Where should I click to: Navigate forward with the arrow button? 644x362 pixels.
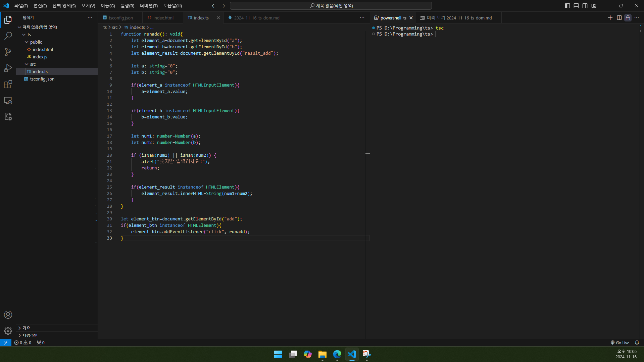[x=223, y=6]
